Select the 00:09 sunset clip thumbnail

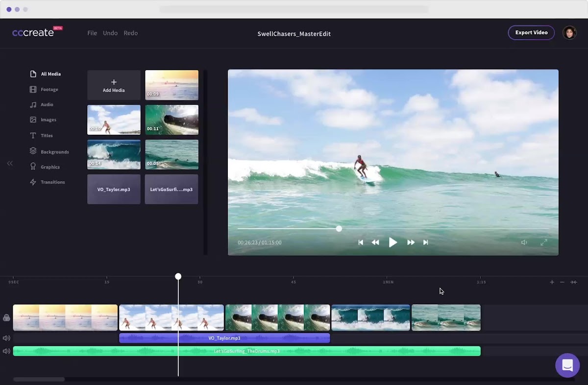coord(171,85)
